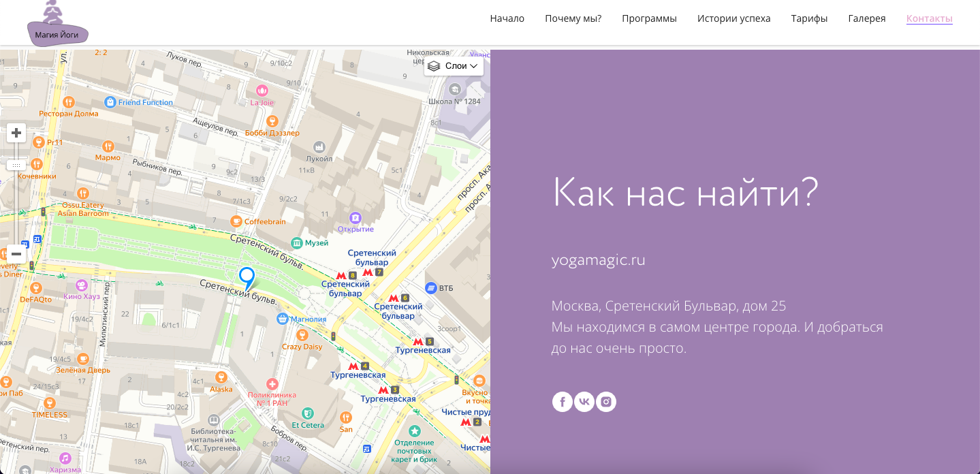Screen dimensions: 980x474
Task: Select the Friend Function shop icon
Action: (x=110, y=102)
